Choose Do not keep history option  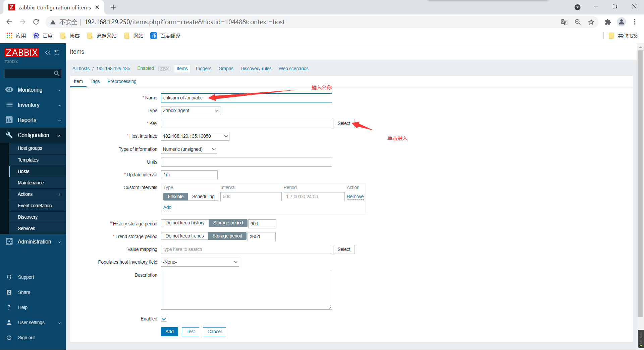185,223
